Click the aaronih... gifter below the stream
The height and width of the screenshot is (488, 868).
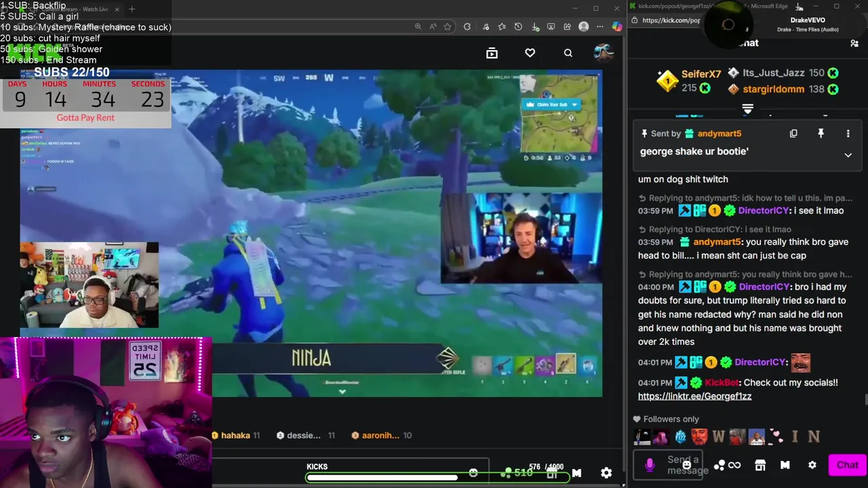(x=380, y=435)
